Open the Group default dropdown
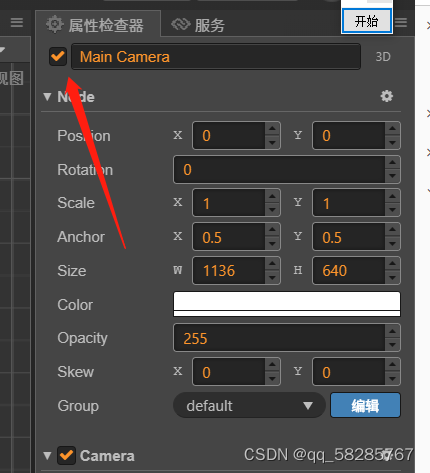The height and width of the screenshot is (473, 430). coord(249,405)
